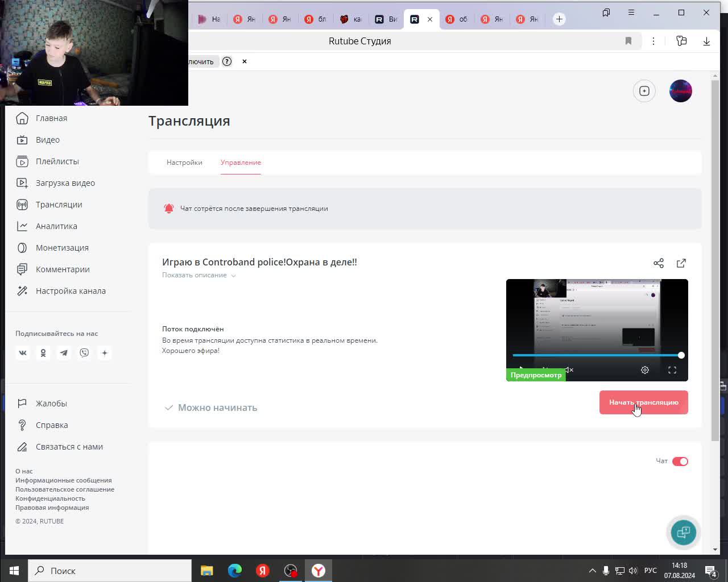The image size is (728, 582).
Task: Play the preview player
Action: pyautogui.click(x=522, y=369)
